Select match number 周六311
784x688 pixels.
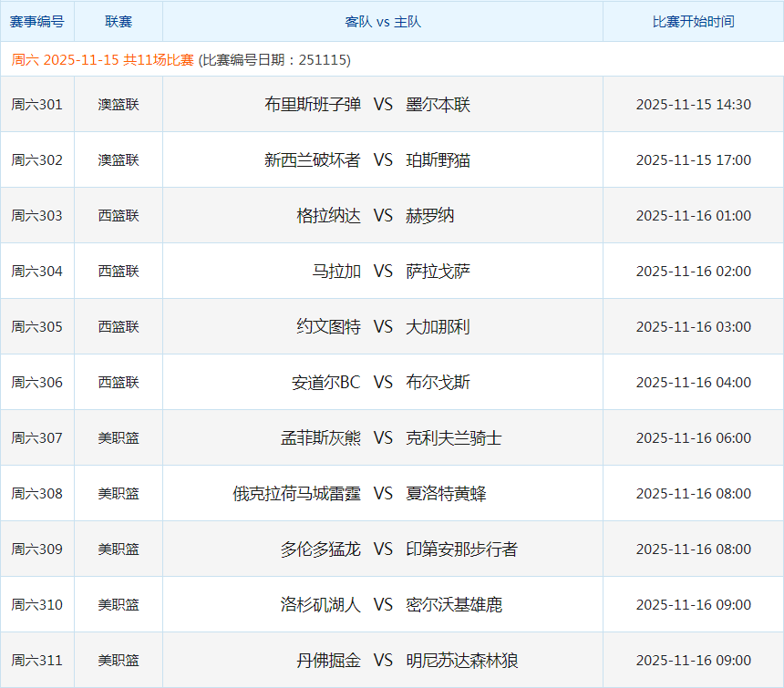coord(36,660)
